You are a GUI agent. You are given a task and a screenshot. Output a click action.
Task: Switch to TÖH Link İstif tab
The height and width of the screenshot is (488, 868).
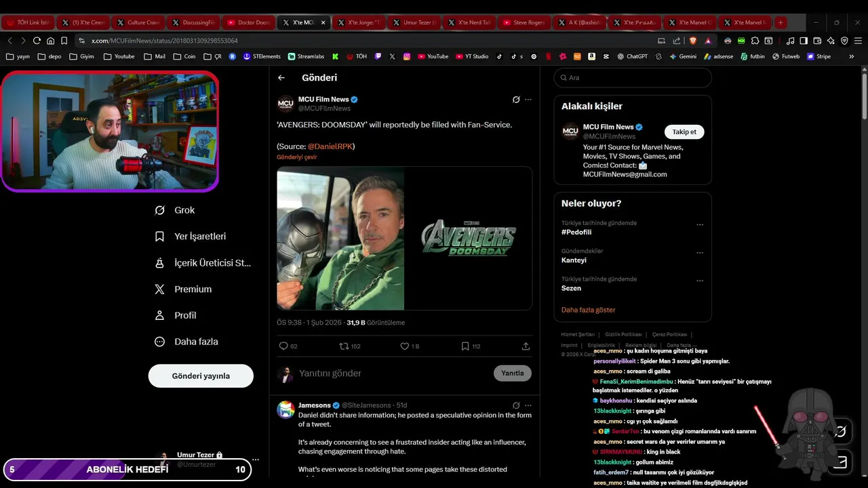(x=28, y=22)
